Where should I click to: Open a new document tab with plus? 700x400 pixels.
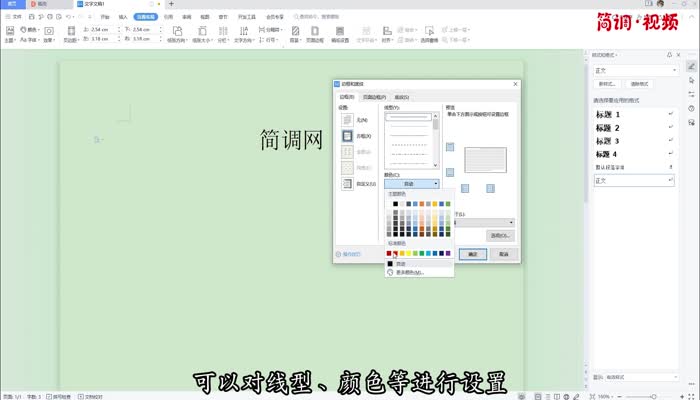click(171, 4)
